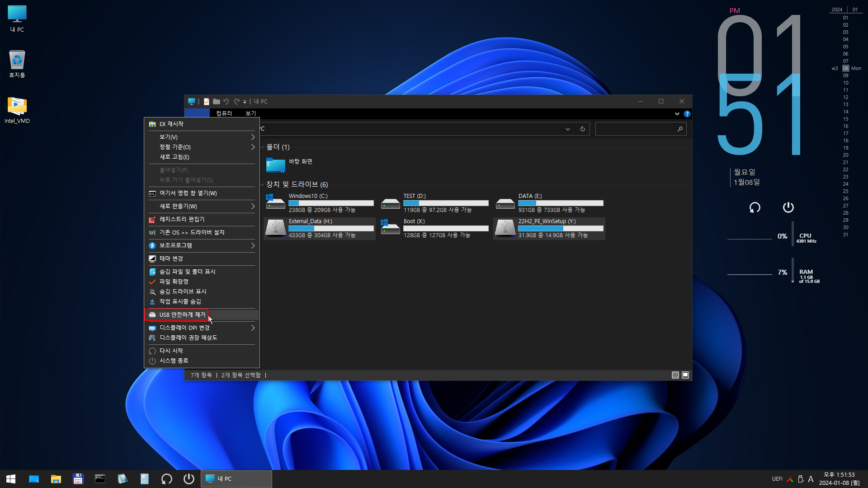
Task: Collapse the 폴더 (1) group
Action: [x=262, y=147]
